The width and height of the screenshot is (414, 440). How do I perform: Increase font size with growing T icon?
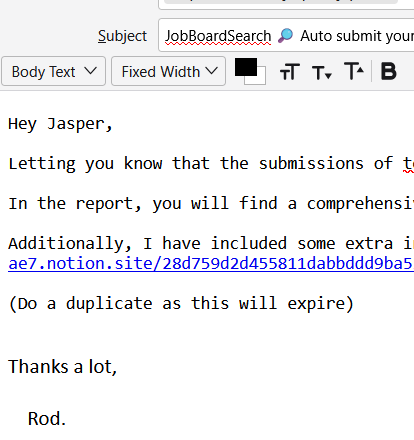pos(354,71)
